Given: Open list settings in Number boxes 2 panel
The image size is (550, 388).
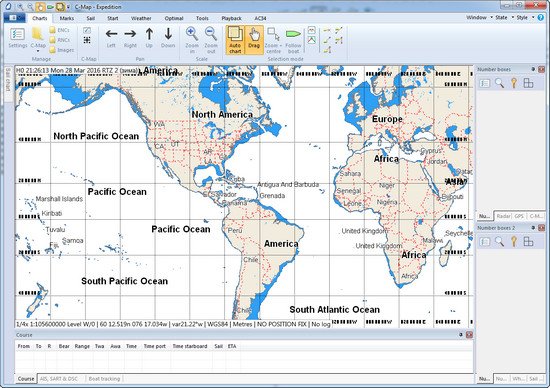Looking at the screenshot, I should pyautogui.click(x=485, y=241).
